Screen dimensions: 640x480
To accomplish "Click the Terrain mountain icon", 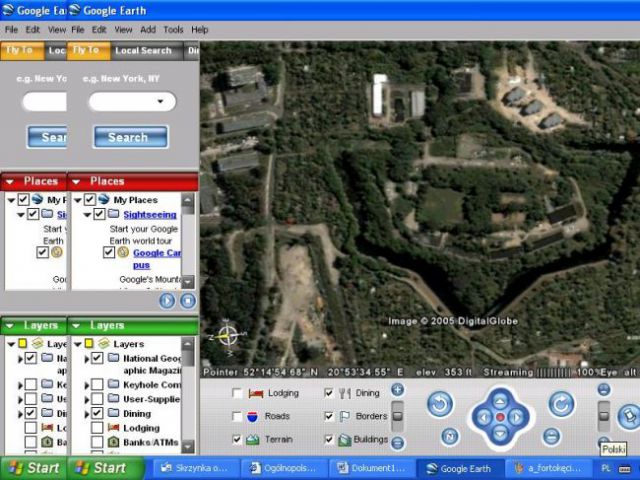I will point(253,440).
